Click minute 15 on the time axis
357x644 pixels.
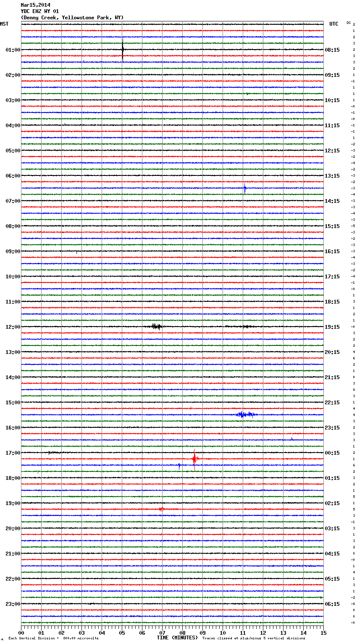[323, 633]
